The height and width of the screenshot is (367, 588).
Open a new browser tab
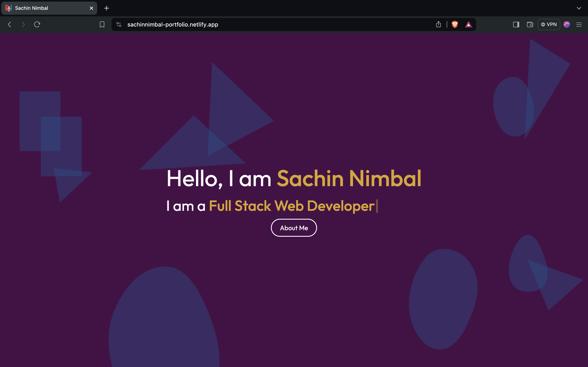[x=106, y=8]
